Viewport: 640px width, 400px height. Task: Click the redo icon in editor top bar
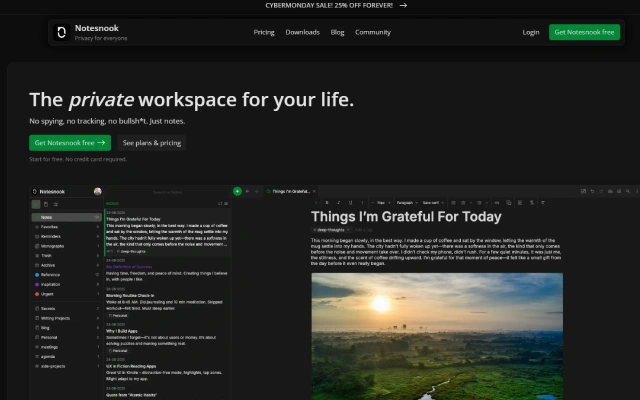601,191
